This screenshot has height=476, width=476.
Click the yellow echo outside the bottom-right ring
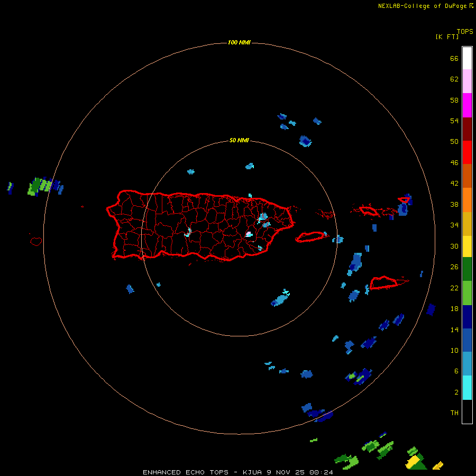coord(413,462)
